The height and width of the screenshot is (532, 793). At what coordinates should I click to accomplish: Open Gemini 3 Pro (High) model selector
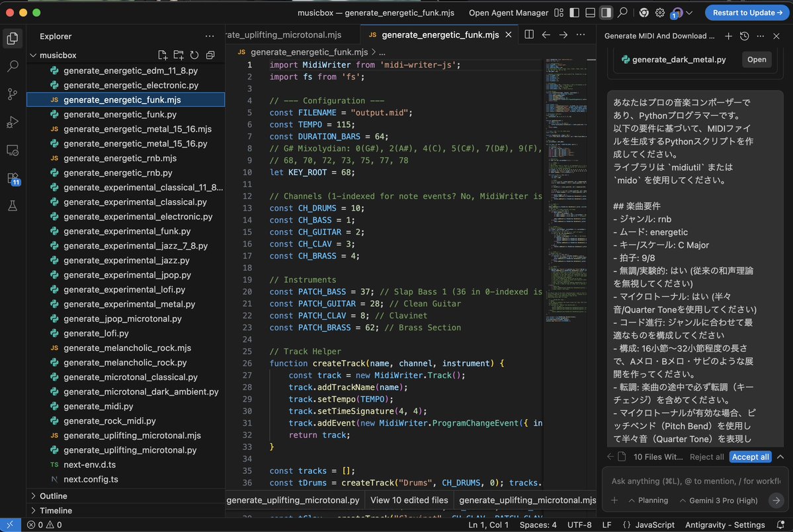coord(719,500)
